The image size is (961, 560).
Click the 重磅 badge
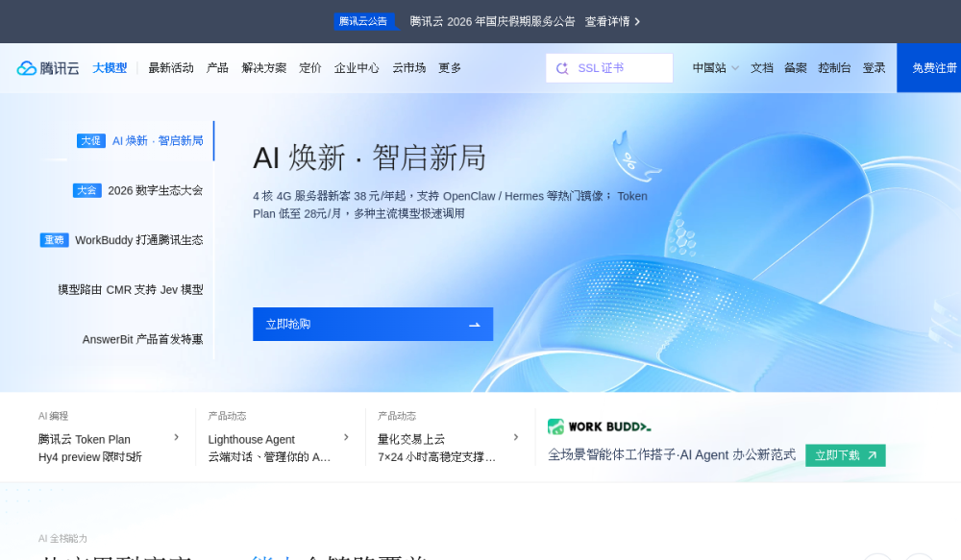pyautogui.click(x=55, y=240)
